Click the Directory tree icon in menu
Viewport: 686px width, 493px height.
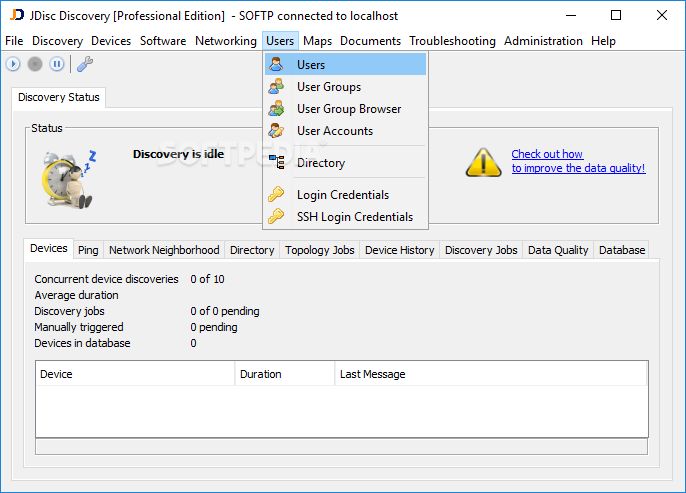pyautogui.click(x=276, y=162)
